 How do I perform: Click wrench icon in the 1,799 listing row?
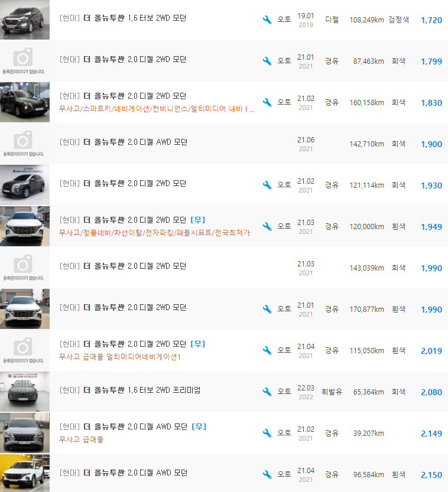point(267,61)
